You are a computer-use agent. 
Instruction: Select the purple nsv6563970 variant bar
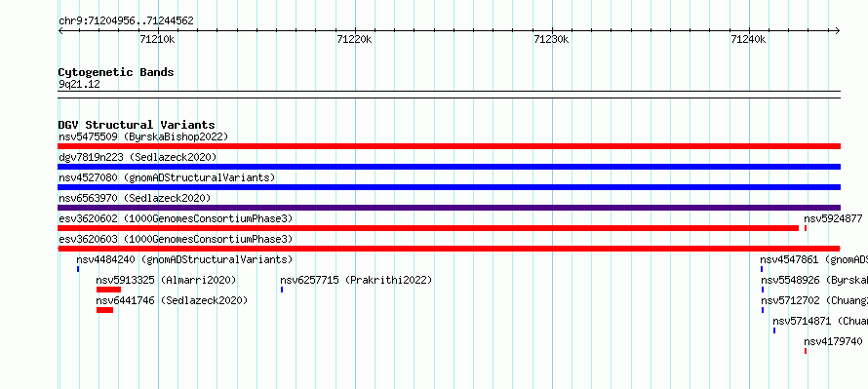click(449, 208)
